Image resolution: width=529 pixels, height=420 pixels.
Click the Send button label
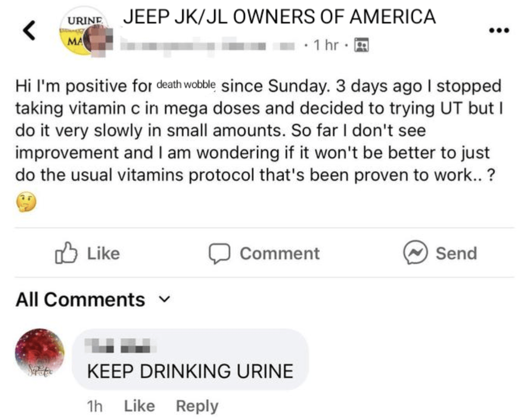pyautogui.click(x=457, y=253)
